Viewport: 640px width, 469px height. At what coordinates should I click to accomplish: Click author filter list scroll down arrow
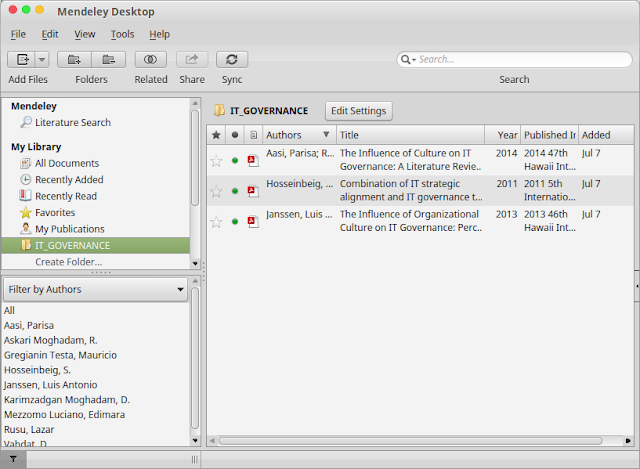pyautogui.click(x=195, y=440)
